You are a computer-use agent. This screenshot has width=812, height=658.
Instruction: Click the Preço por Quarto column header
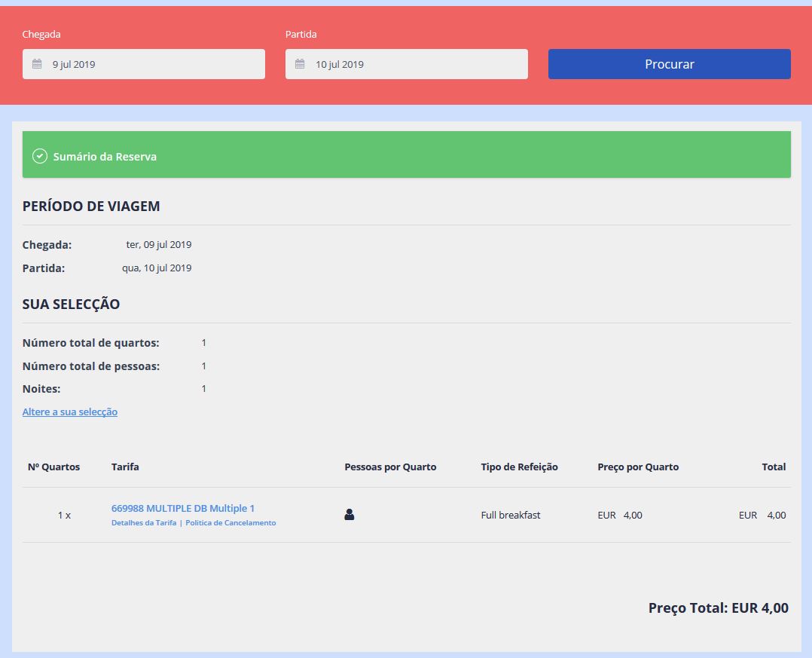point(638,467)
